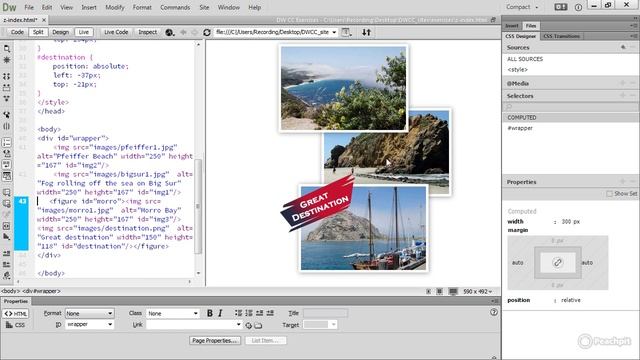
Task: Click the unordered list icon
Action: pyautogui.click(x=239, y=313)
